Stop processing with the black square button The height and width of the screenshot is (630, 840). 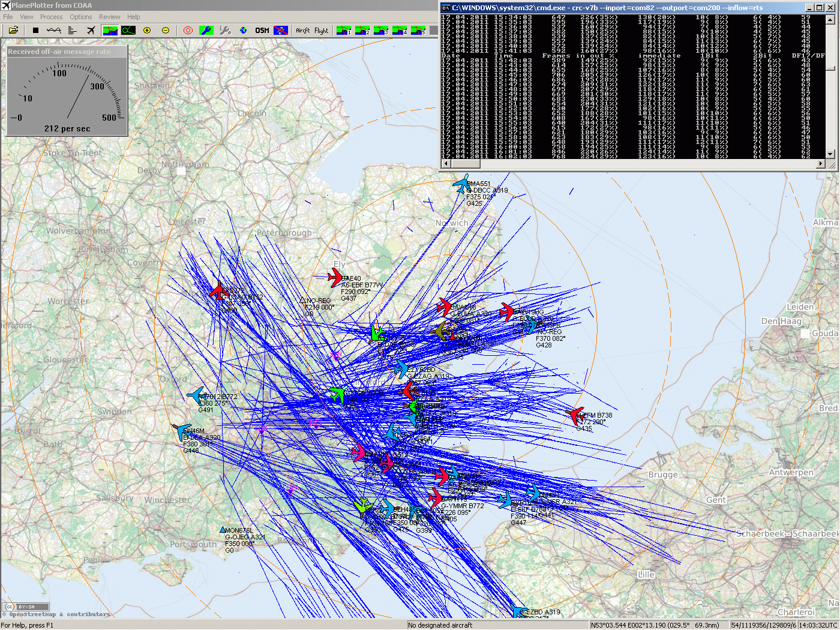[x=35, y=30]
